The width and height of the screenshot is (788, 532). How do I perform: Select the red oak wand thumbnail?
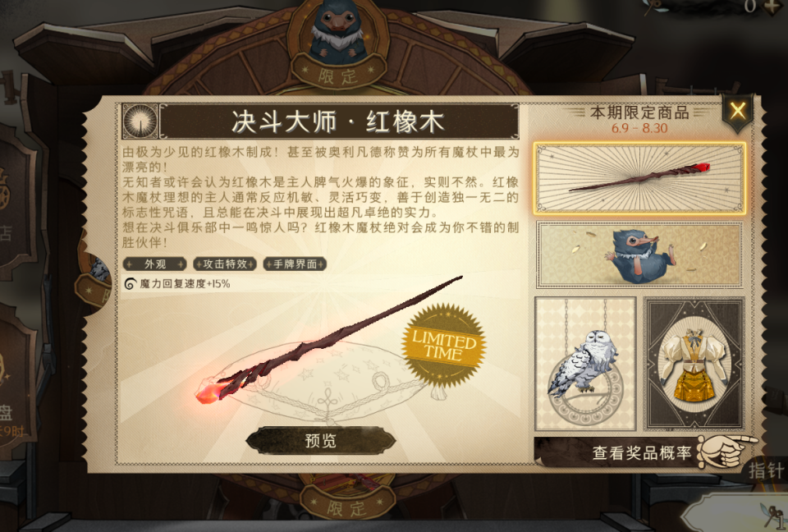pyautogui.click(x=639, y=178)
